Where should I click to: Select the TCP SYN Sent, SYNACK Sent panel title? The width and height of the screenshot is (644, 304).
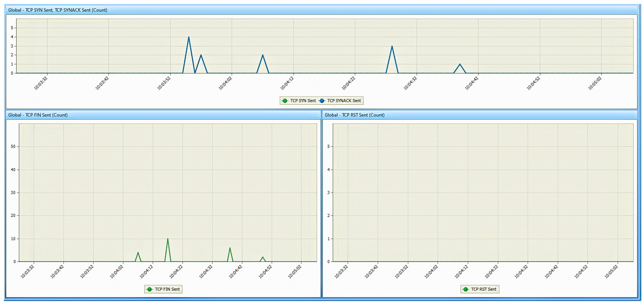[x=58, y=10]
